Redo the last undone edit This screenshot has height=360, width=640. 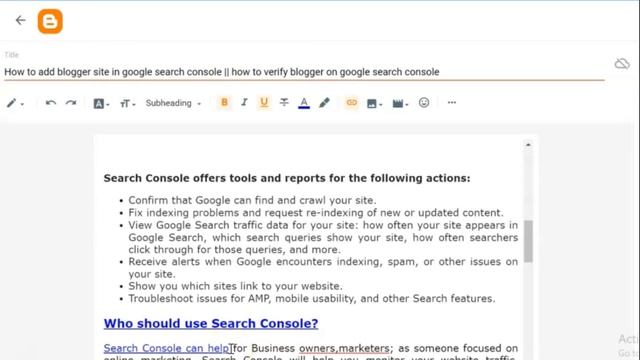[71, 103]
